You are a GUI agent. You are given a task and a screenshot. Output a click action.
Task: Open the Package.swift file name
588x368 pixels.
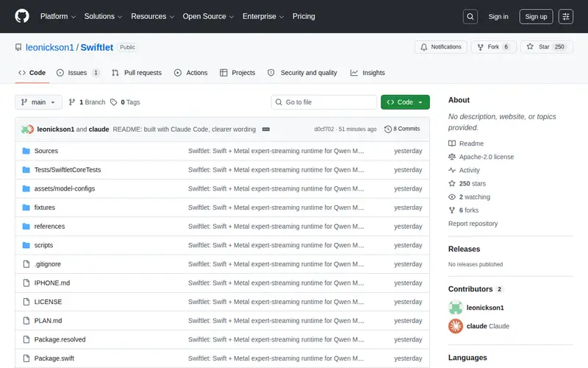[54, 358]
